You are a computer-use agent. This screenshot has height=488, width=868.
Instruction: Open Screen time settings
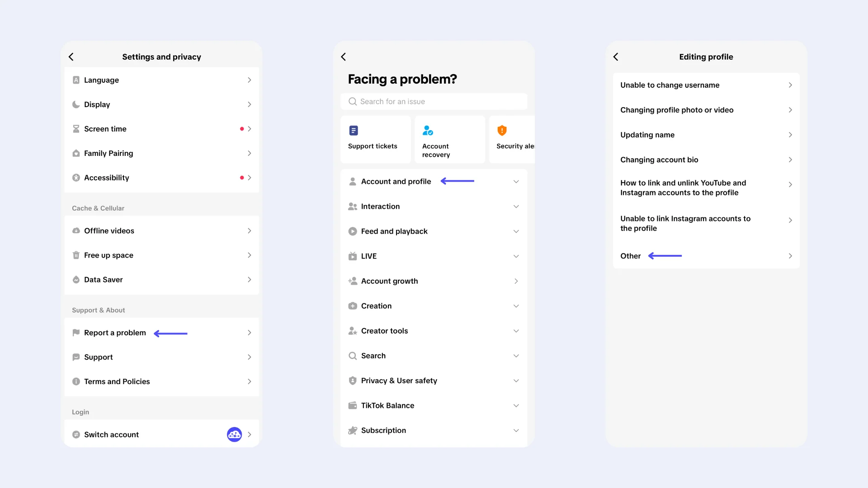pyautogui.click(x=162, y=129)
